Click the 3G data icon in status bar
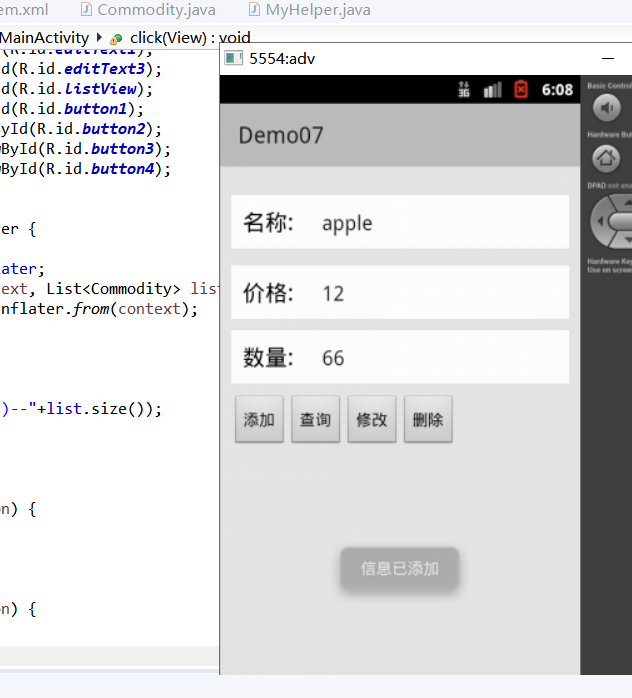632x698 pixels. 464,89
